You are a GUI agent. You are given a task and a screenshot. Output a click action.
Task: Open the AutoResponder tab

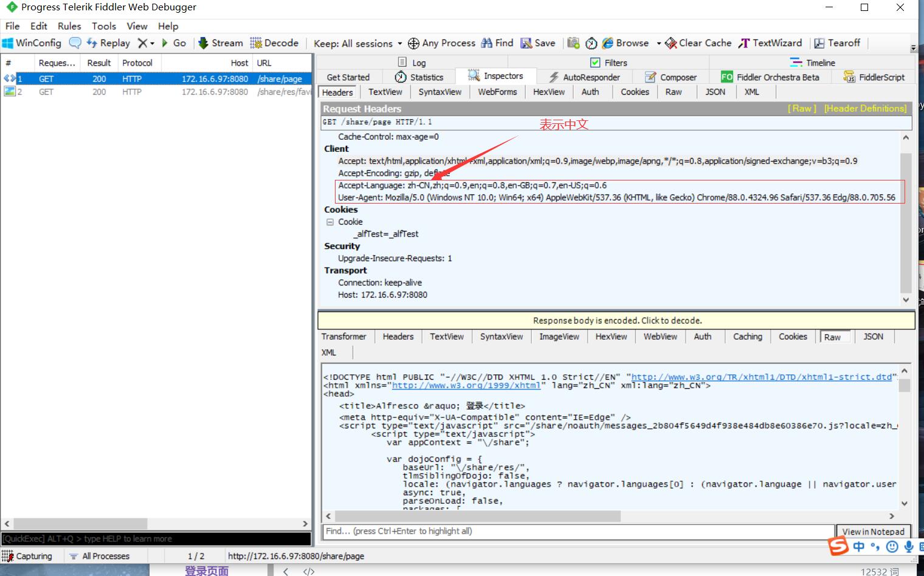coord(584,77)
